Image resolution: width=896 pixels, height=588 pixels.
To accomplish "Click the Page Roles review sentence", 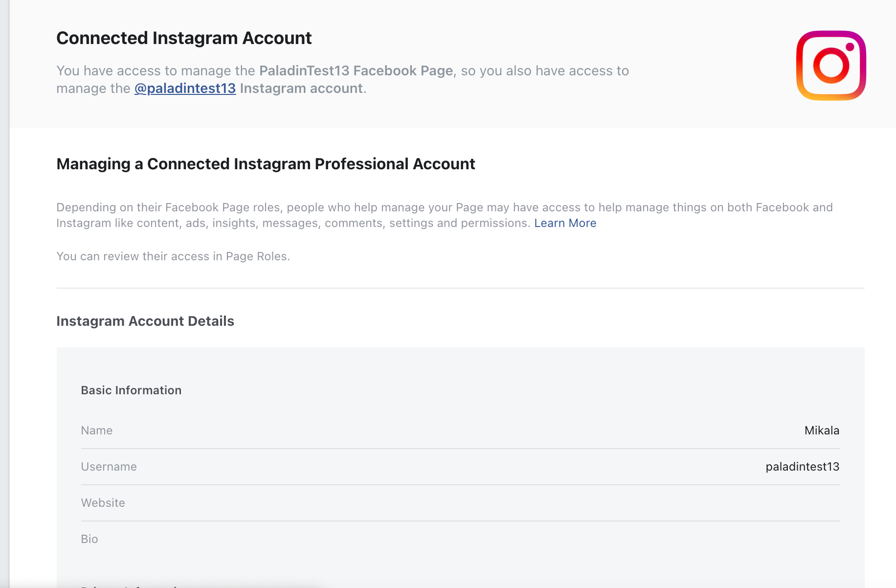I will [x=173, y=256].
